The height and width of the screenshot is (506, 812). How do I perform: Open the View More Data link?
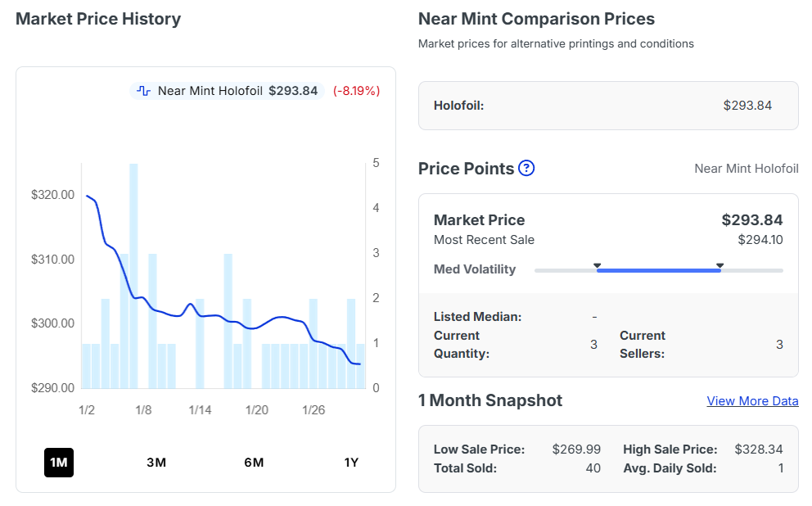752,401
